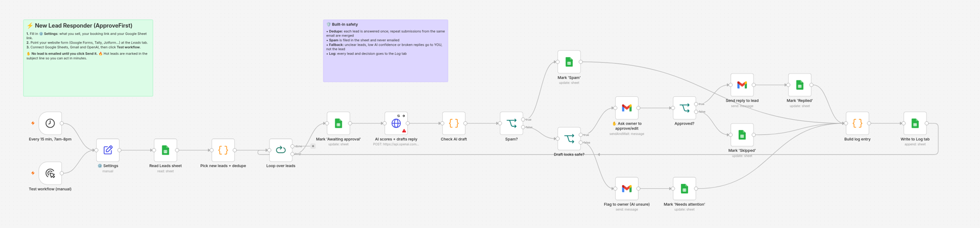Click the 'sendAndWait: message' subtitle text
Viewport: 980px width, 228px height.
coord(627,134)
